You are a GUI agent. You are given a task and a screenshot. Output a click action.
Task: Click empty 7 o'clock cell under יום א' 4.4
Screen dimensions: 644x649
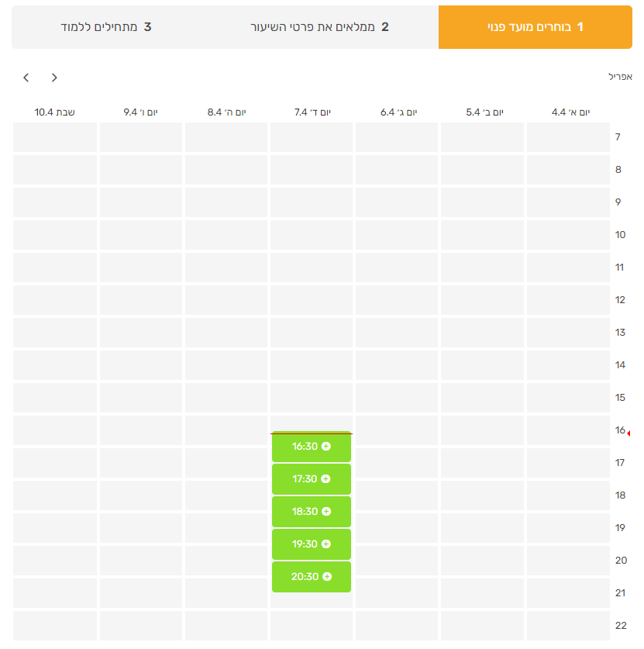click(x=568, y=137)
